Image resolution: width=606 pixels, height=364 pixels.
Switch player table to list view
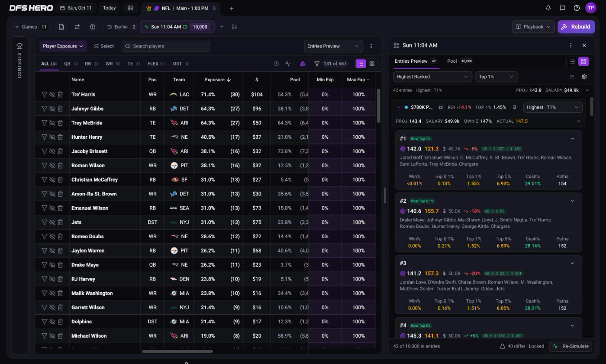coord(361,64)
